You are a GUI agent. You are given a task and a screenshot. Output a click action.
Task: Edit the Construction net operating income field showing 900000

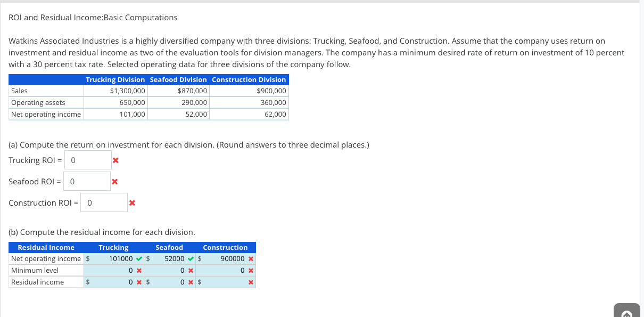point(225,259)
